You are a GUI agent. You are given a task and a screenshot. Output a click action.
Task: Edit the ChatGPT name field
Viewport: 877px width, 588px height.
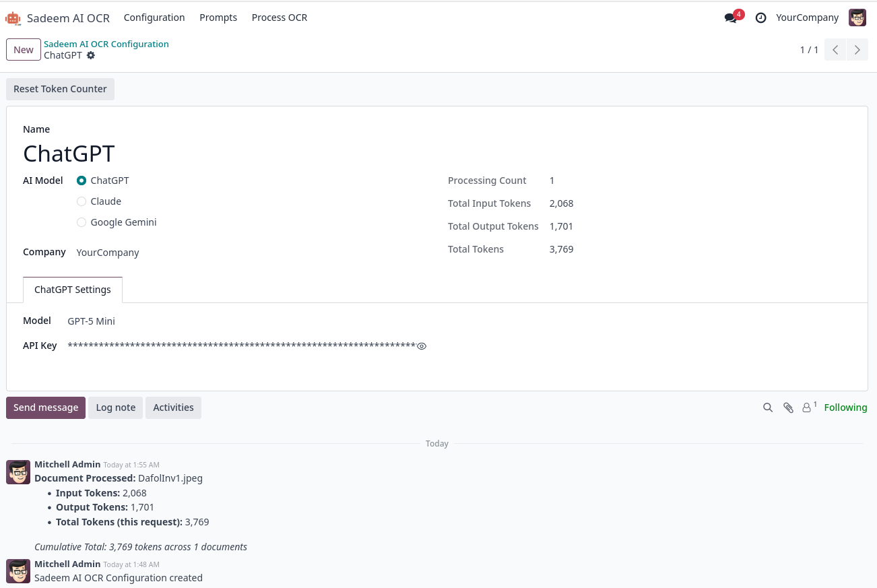[69, 154]
